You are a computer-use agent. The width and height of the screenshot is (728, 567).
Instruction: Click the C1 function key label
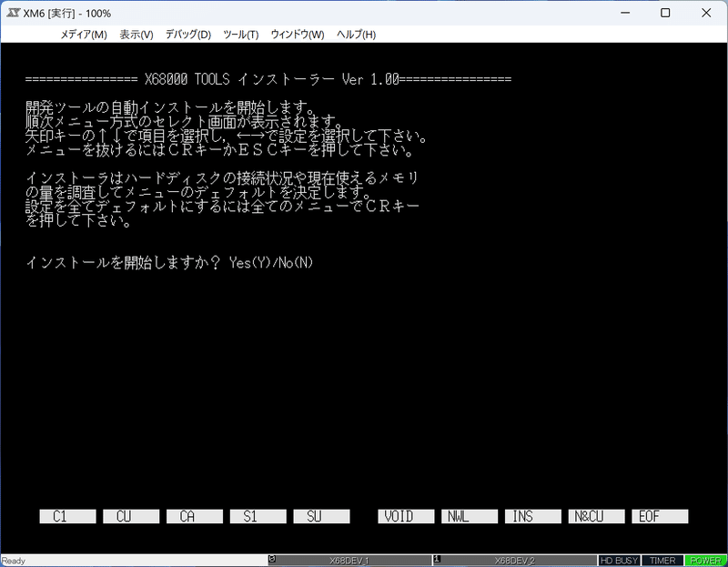click(67, 516)
